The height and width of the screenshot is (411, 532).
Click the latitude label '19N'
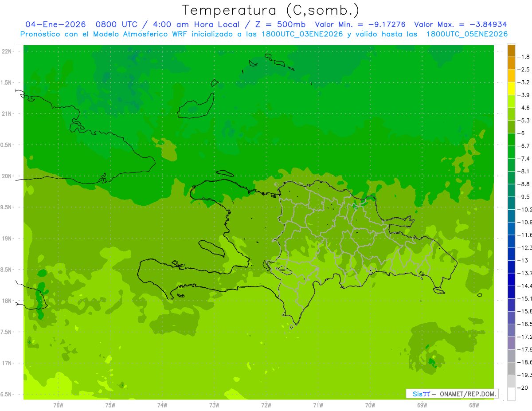click(7, 239)
